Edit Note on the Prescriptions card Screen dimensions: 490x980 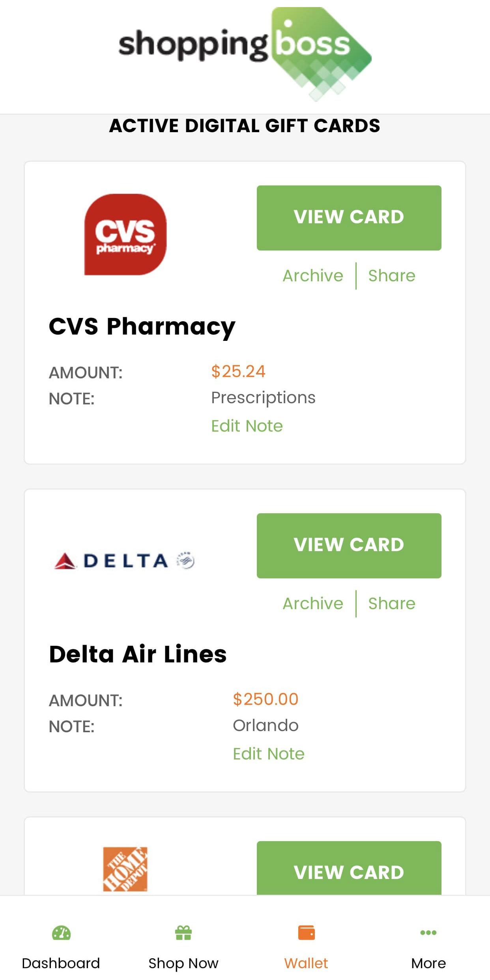tap(247, 426)
